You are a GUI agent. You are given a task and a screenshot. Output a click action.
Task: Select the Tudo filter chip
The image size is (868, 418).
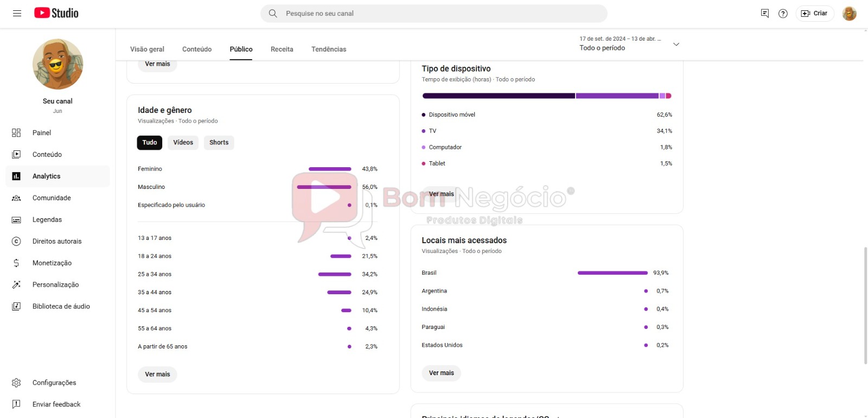click(150, 143)
